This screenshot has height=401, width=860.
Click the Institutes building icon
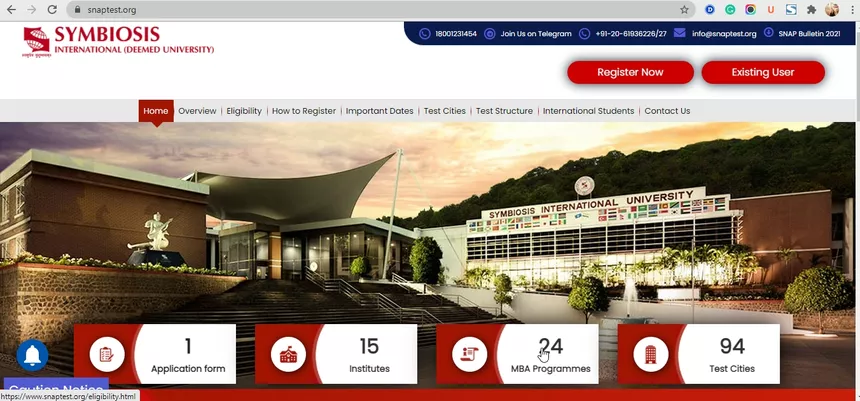click(x=288, y=354)
